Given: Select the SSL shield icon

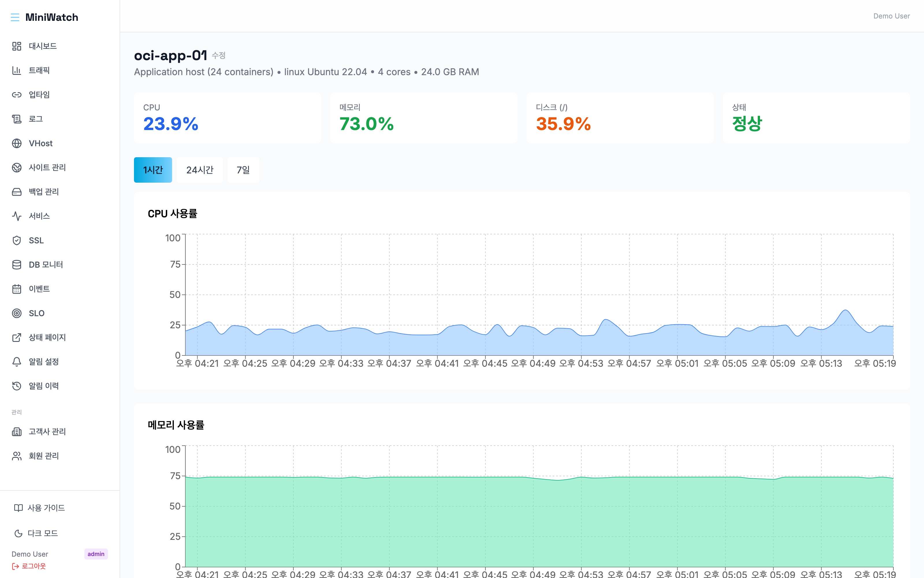Looking at the screenshot, I should [16, 240].
